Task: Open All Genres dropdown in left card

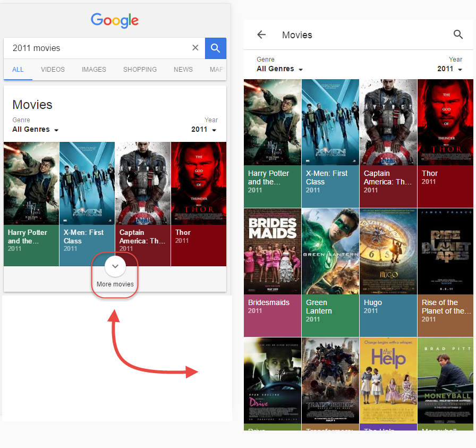Action: click(35, 130)
